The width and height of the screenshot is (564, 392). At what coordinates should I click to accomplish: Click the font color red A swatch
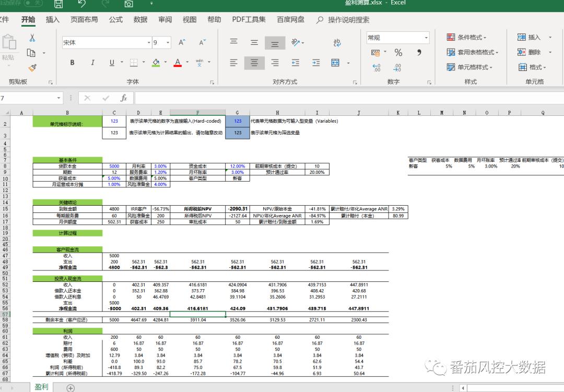[x=178, y=63]
